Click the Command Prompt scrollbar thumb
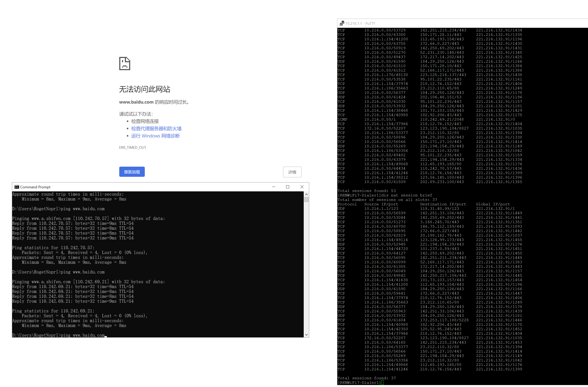Screen dimensions: 588x387 pyautogui.click(x=306, y=199)
